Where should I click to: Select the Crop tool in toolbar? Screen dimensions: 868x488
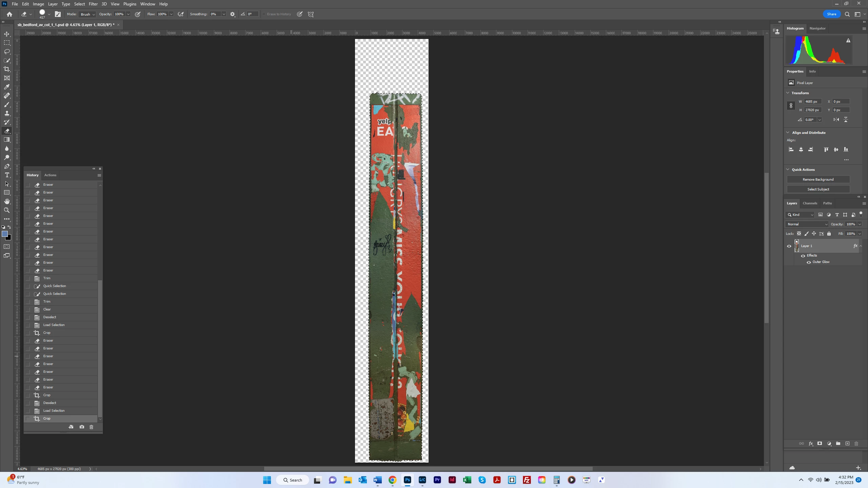(x=7, y=69)
